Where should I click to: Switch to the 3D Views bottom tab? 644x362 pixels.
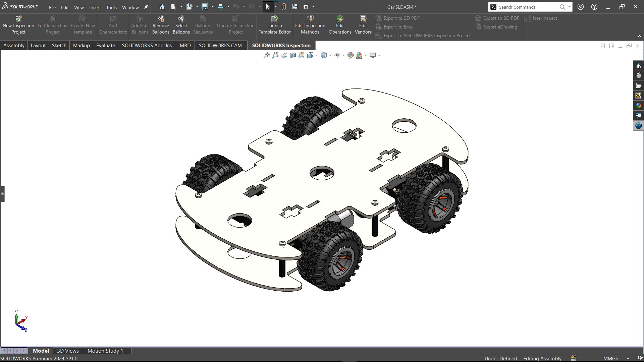click(x=68, y=351)
